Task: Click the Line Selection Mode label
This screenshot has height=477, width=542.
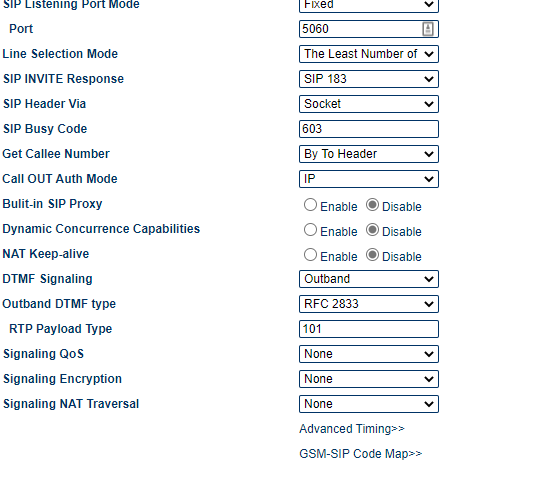Action: click(60, 54)
